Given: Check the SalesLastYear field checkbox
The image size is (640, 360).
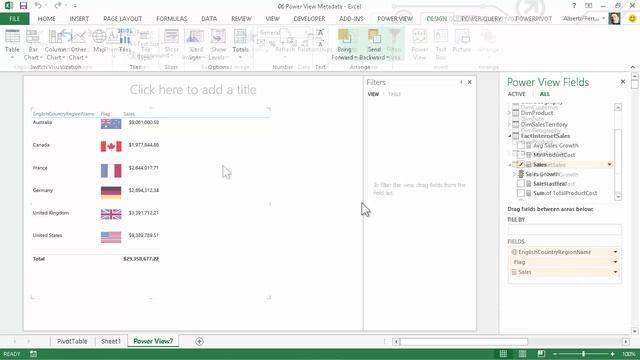Looking at the screenshot, I should pyautogui.click(x=520, y=184).
